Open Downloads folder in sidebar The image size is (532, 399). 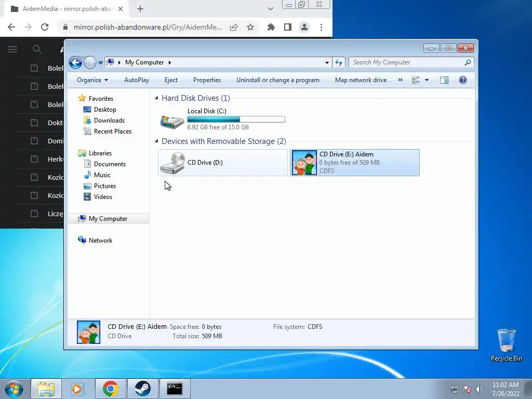[x=109, y=121]
